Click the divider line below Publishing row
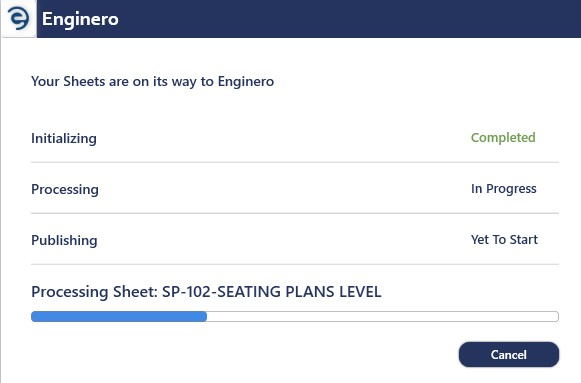 (x=295, y=264)
